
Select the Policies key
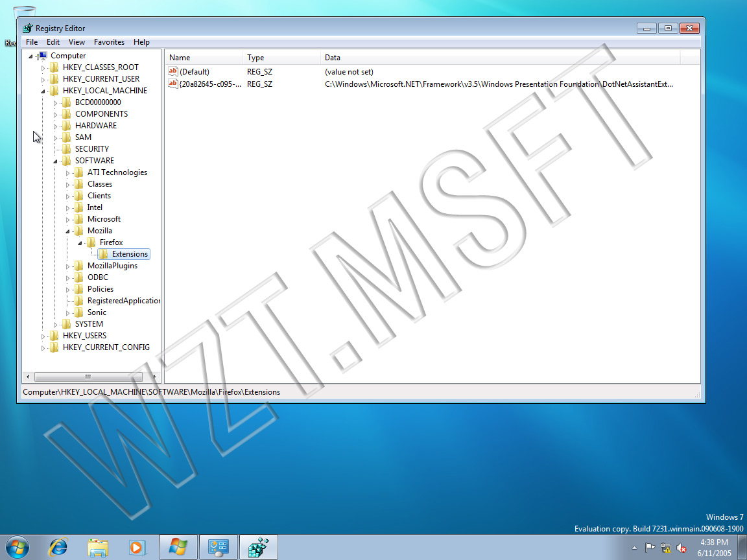tap(101, 289)
